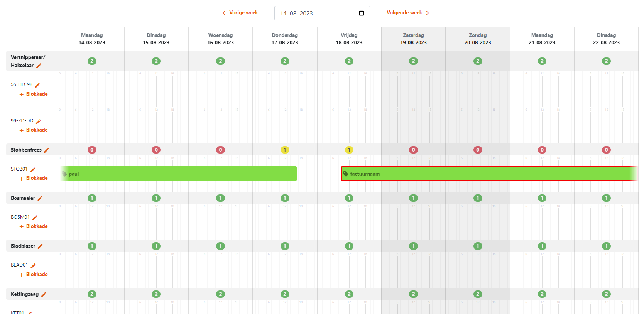The height and width of the screenshot is (314, 644).
Task: Click pencil icon next to 99-ZD-DD
Action: pos(38,121)
